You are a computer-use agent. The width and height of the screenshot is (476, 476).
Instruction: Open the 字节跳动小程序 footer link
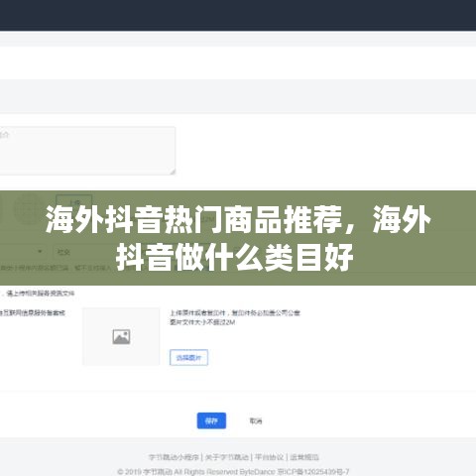(x=174, y=457)
